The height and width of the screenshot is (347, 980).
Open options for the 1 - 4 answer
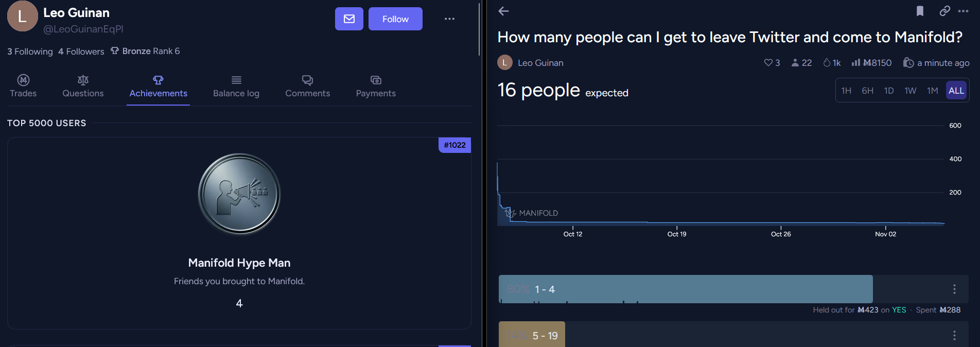pyautogui.click(x=954, y=289)
